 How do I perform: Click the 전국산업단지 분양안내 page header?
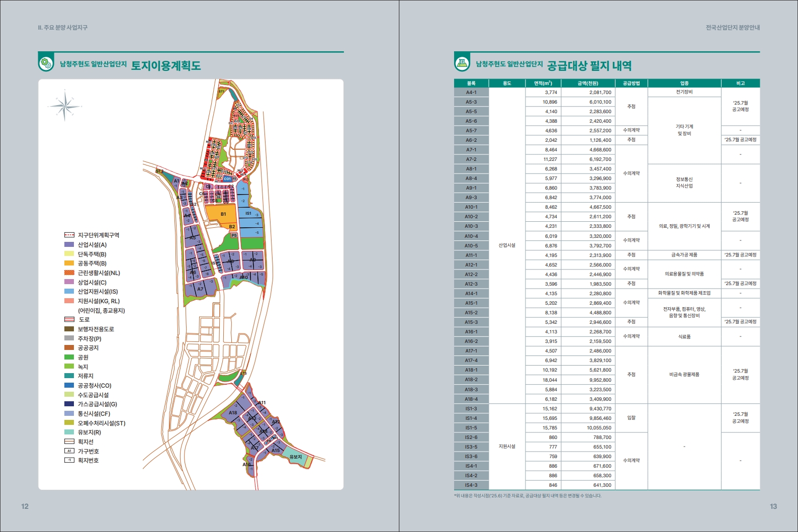pyautogui.click(x=733, y=28)
